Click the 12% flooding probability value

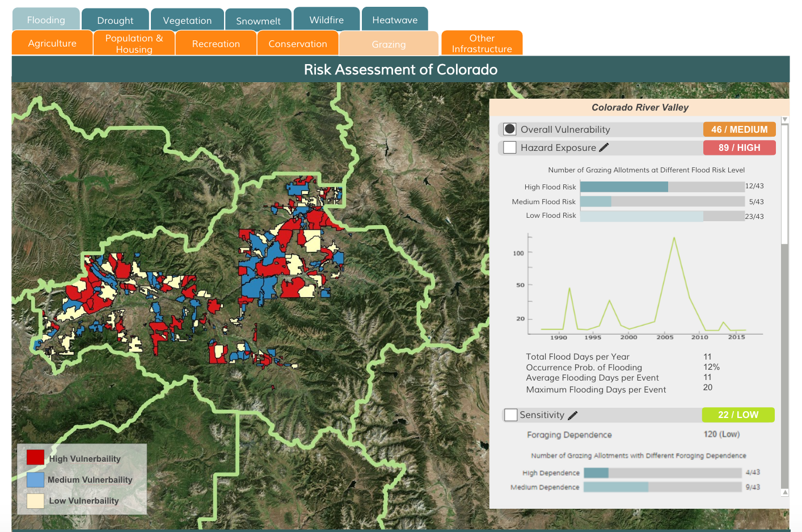711,367
